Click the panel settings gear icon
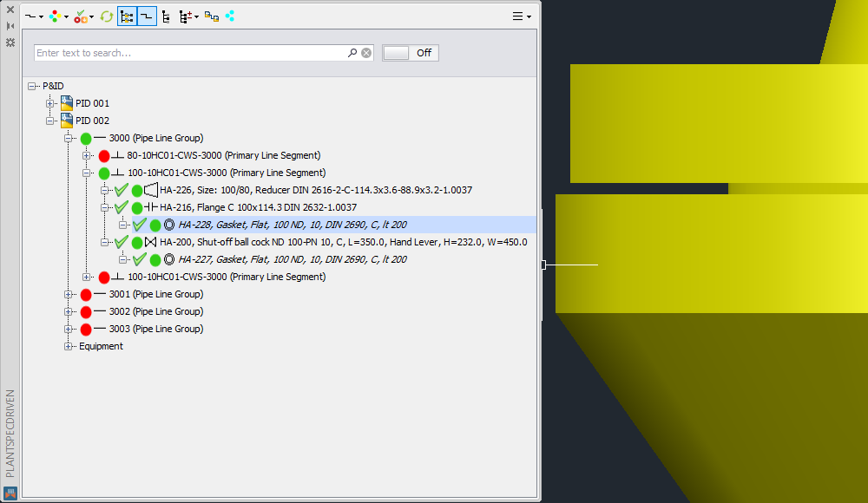This screenshot has height=503, width=868. (10, 42)
